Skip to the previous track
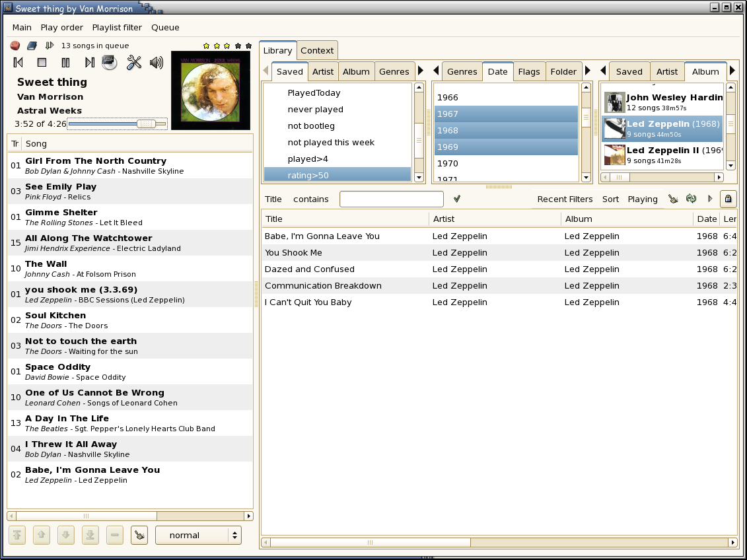 coord(18,63)
